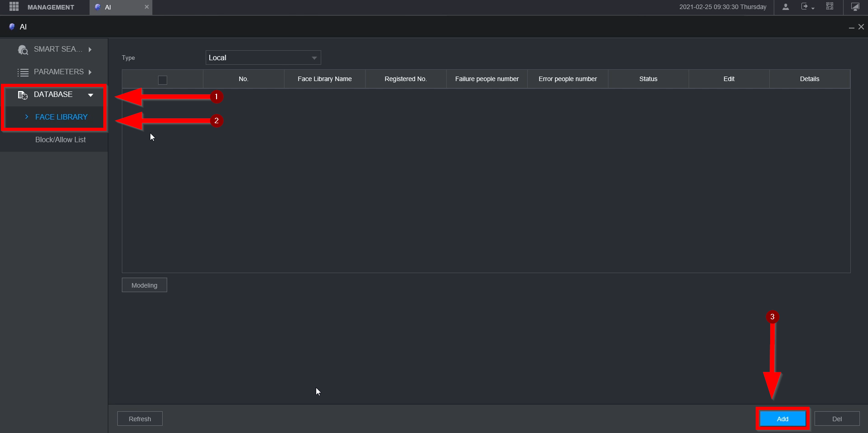Click the monitor display icon

[855, 7]
